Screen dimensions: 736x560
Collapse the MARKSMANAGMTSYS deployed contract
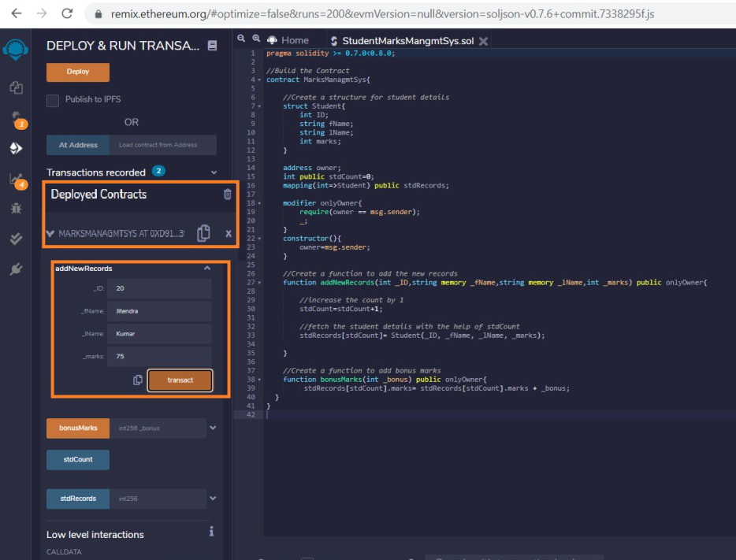point(51,234)
